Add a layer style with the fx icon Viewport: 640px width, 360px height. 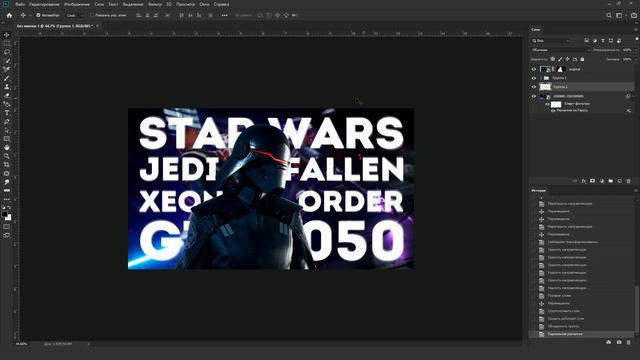[x=584, y=181]
